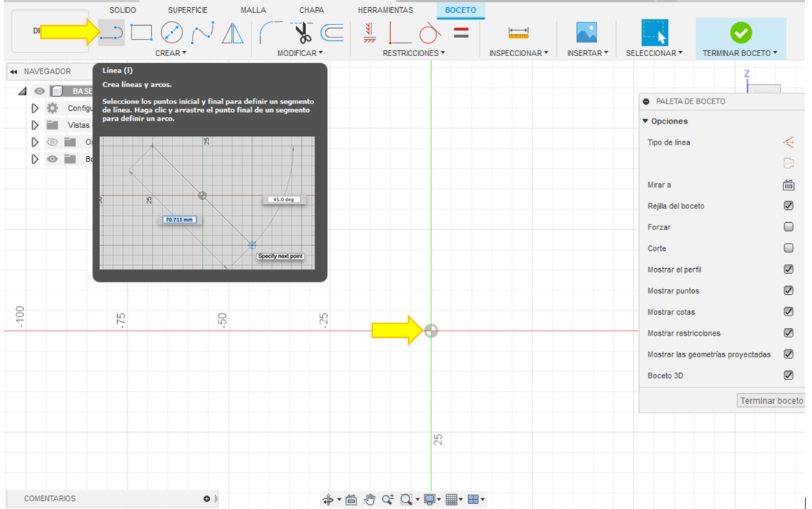Toggle Mostrar cotas checkbox
The width and height of the screenshot is (812, 509).
(788, 311)
